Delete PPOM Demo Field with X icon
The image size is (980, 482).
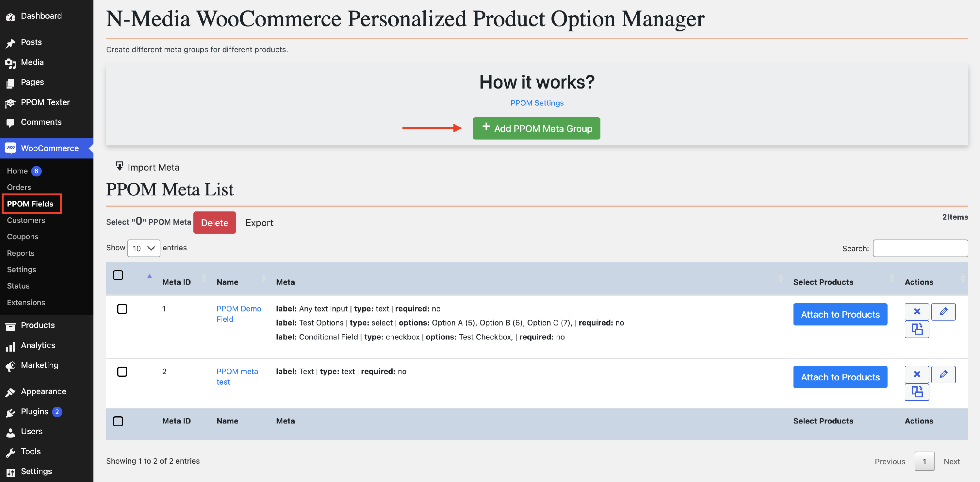click(x=917, y=311)
